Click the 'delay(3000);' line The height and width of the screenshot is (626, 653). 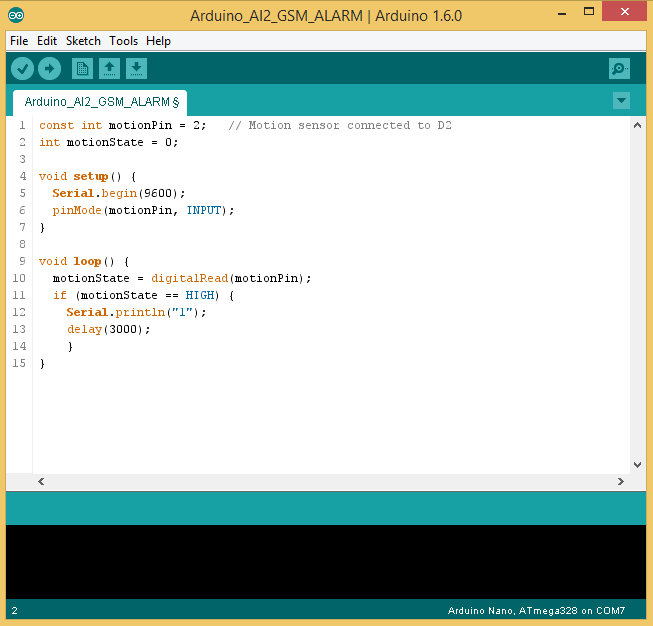coord(108,329)
